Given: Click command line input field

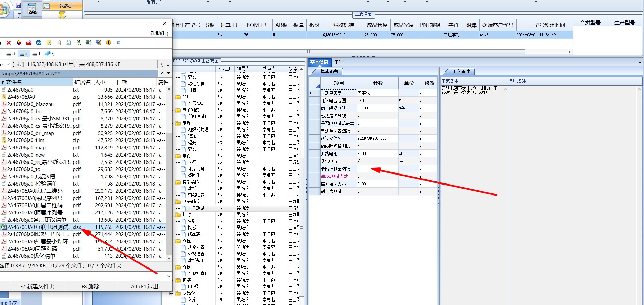Looking at the screenshot, I should [83, 276].
